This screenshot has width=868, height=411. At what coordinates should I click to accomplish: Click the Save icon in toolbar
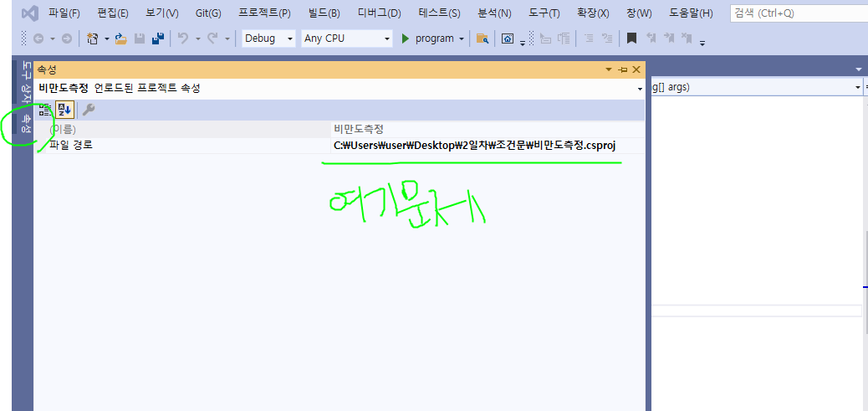pyautogui.click(x=140, y=39)
